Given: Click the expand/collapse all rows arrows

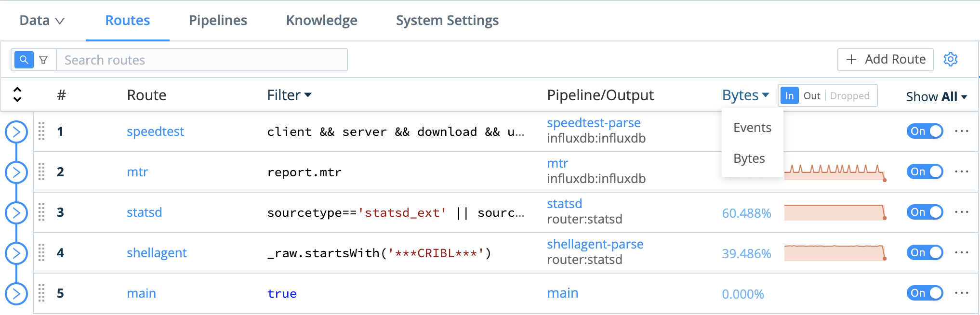Looking at the screenshot, I should coord(17,94).
